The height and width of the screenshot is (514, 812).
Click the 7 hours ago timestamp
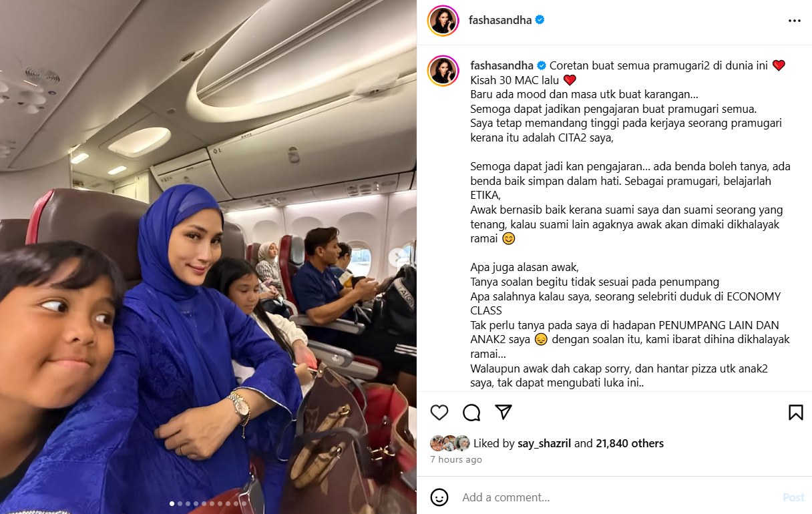(456, 460)
